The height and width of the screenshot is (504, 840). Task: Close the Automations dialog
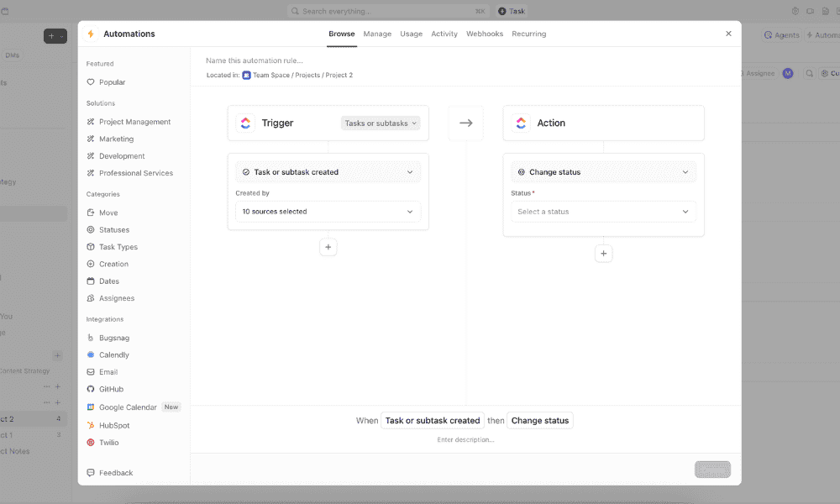728,34
